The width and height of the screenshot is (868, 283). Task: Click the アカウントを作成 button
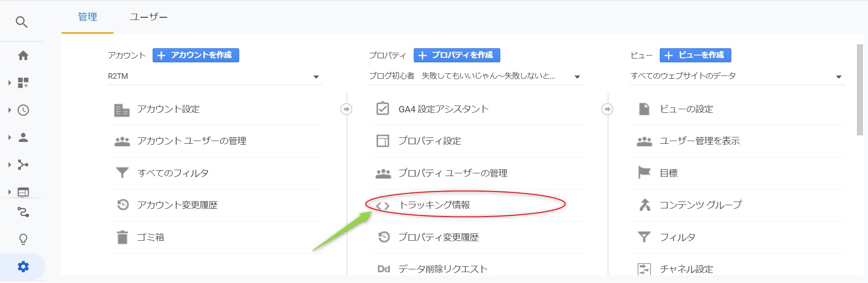[195, 55]
